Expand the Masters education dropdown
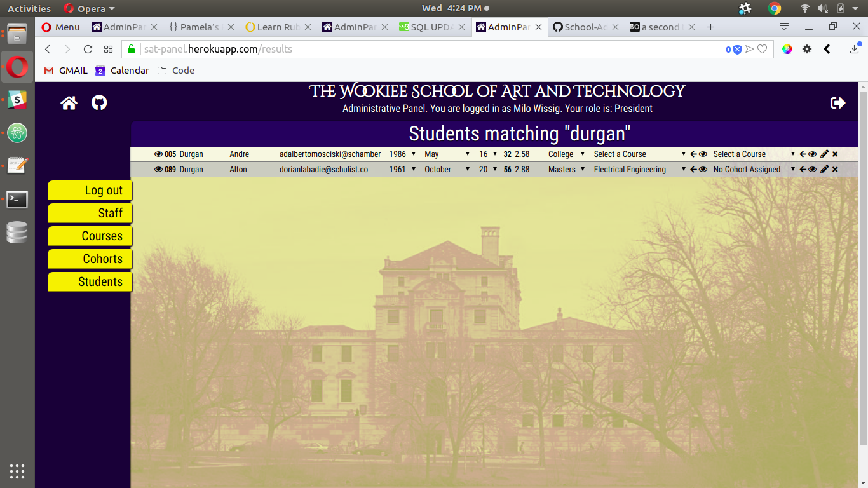The width and height of the screenshot is (868, 488). (567, 169)
